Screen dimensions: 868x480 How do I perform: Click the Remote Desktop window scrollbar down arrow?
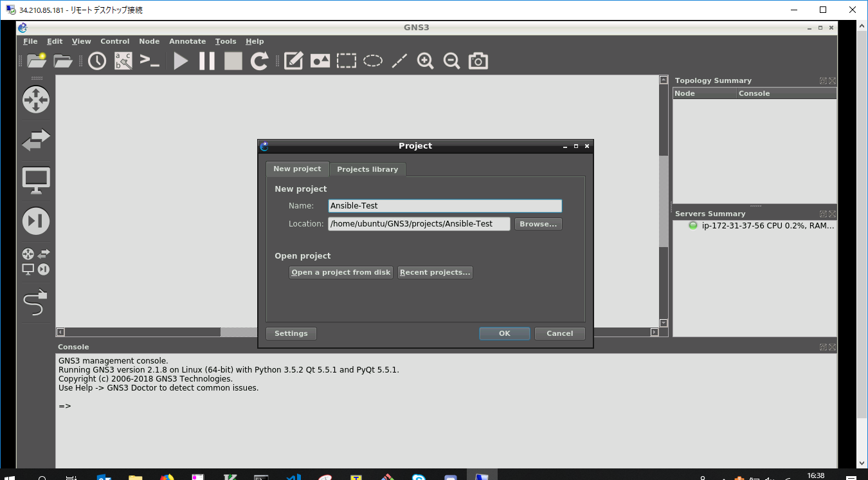862,463
